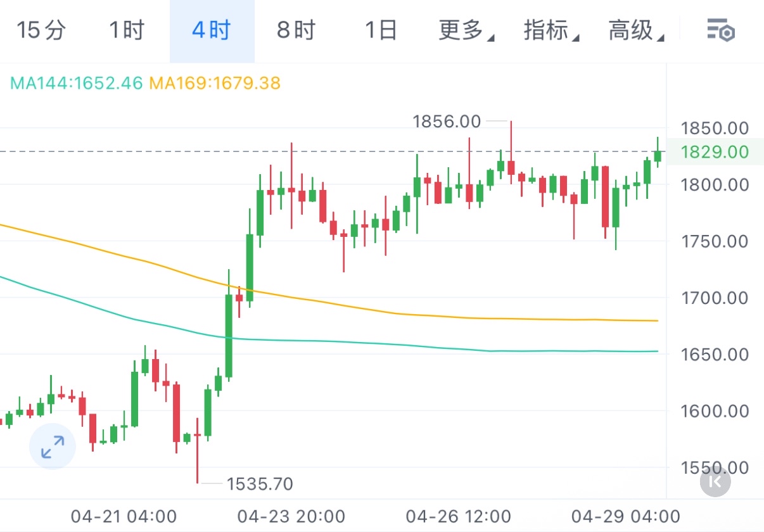Expand chart to fullscreen with arrows icon
The width and height of the screenshot is (764, 532).
tap(53, 446)
